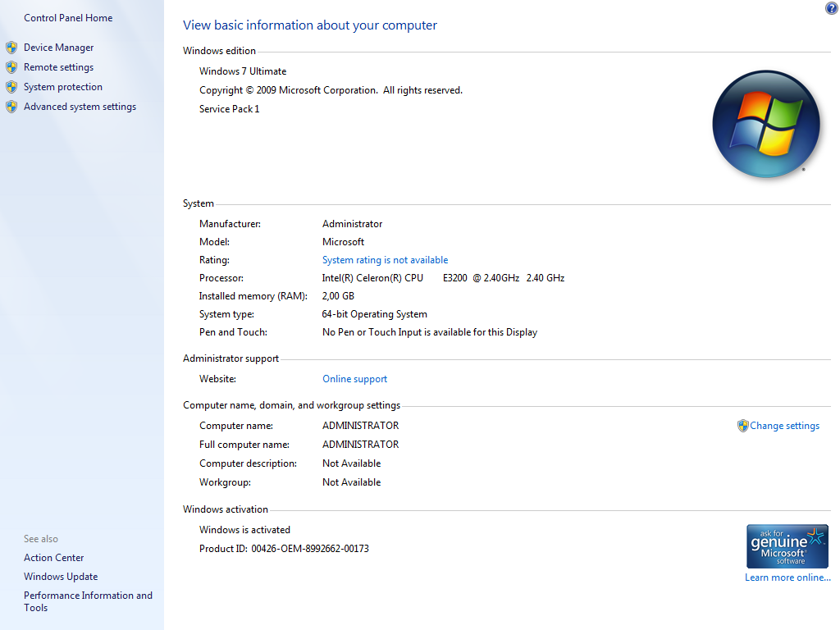Viewport: 840px width, 630px height.
Task: Click the shield icon beside Device Manager
Action: coord(11,48)
